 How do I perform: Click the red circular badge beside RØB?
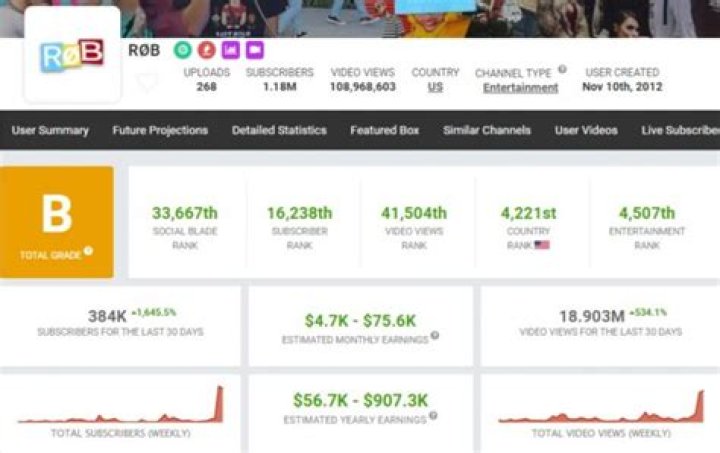click(206, 49)
